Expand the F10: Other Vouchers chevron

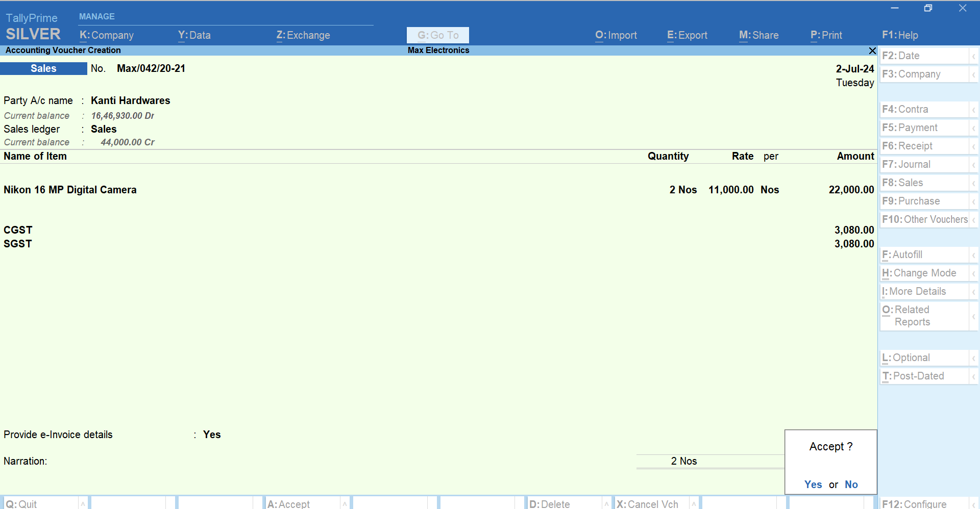(974, 220)
